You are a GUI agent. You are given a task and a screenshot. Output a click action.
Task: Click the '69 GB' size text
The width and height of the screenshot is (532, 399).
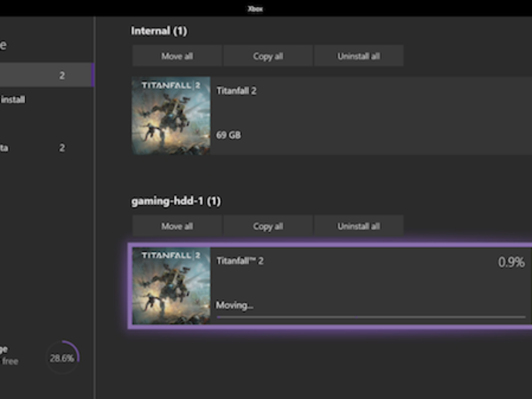(229, 135)
